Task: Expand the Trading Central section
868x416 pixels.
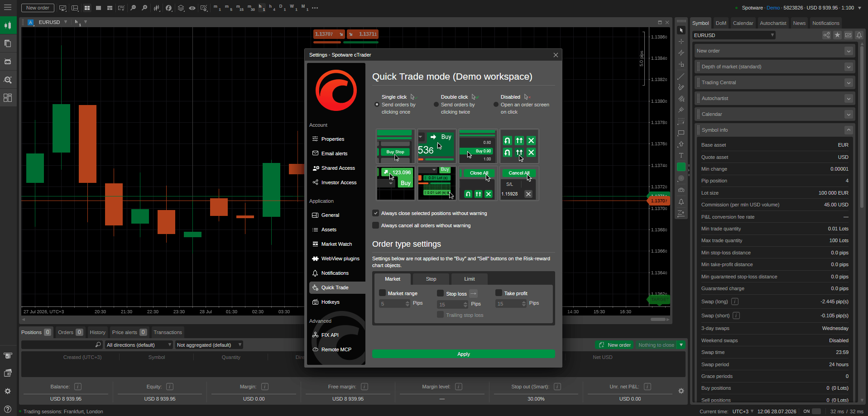Action: [x=849, y=82]
